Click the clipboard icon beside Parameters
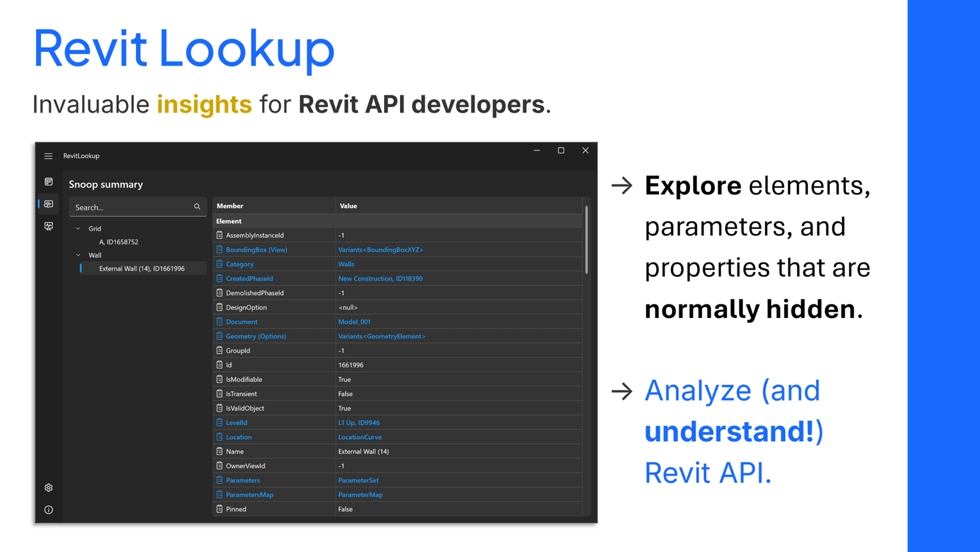 (220, 480)
